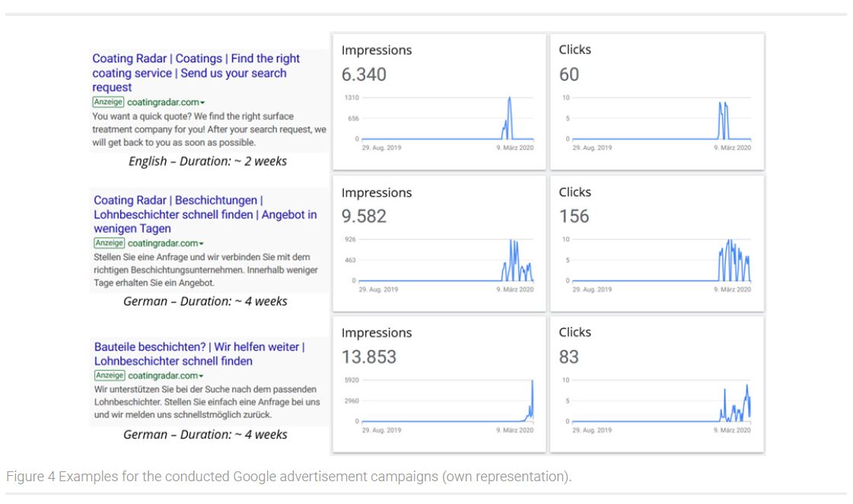Click the English ad description 'You want a quick quote?'
Viewport: 853px width, 504px height.
(209, 129)
